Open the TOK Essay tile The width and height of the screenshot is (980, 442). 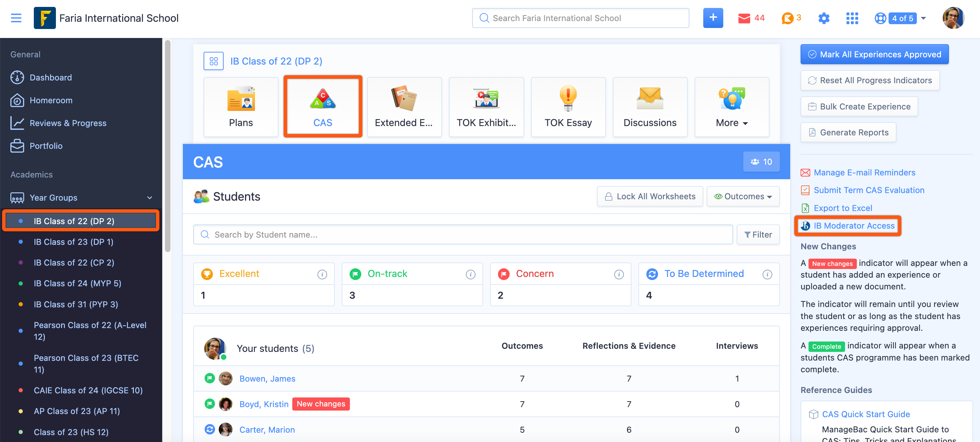[568, 107]
